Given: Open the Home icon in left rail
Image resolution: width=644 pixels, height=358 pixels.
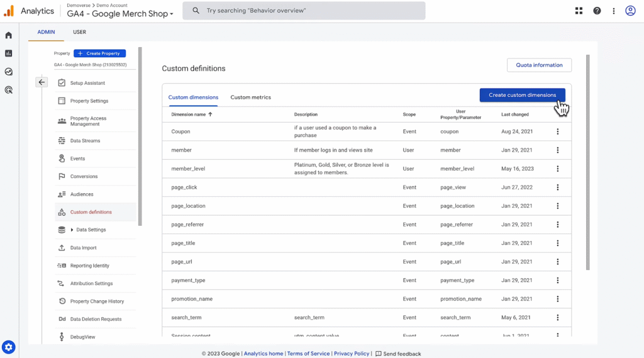Looking at the screenshot, I should (9, 35).
